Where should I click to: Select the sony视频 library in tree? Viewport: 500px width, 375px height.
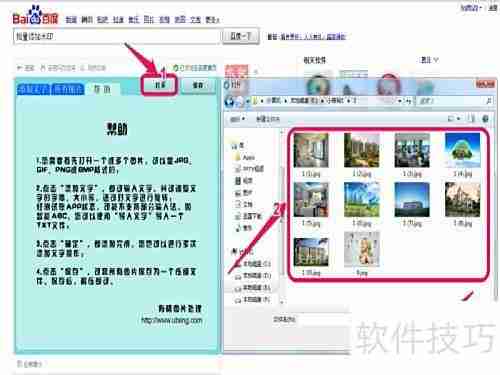coord(250,169)
